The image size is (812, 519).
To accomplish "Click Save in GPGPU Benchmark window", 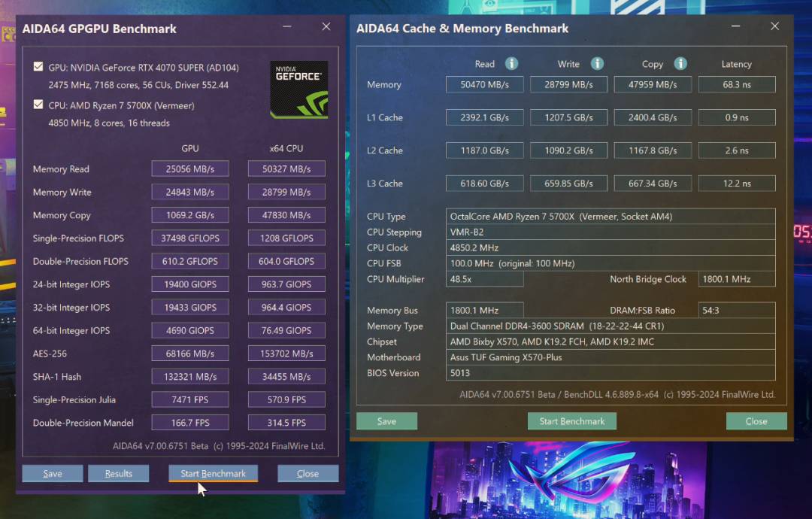I will tap(53, 473).
